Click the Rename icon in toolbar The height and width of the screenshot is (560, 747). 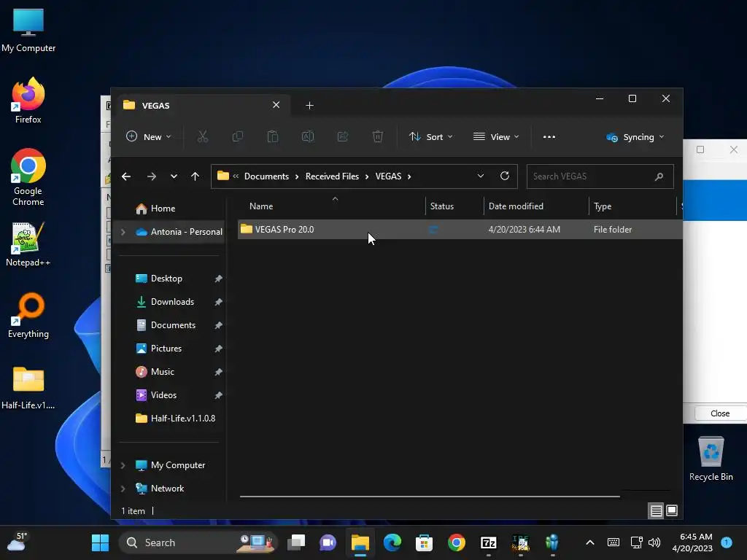click(x=308, y=136)
